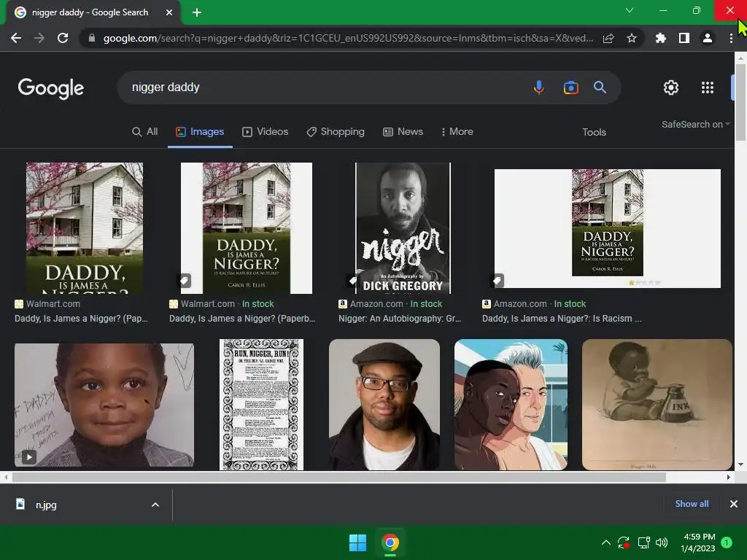Viewport: 747px width, 560px height.
Task: Expand the n.jpg download options chevron
Action: (155, 505)
